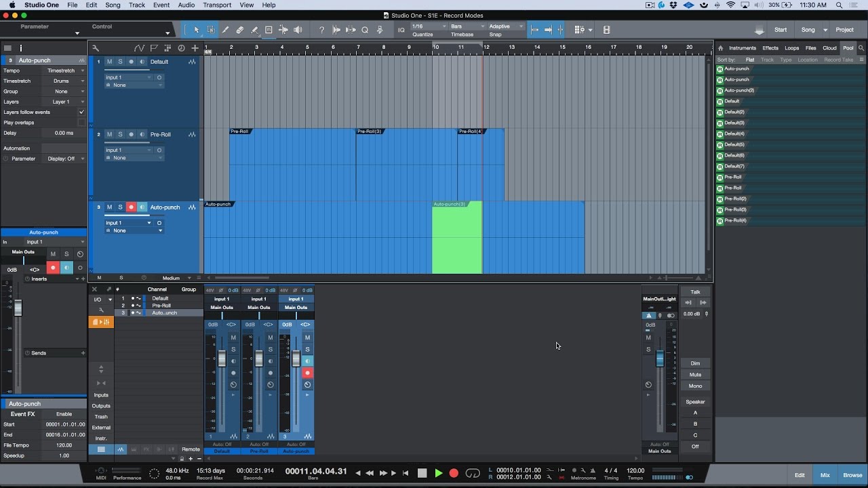868x488 pixels.
Task: Open Timestretch Drums dropdown
Action: [x=64, y=81]
